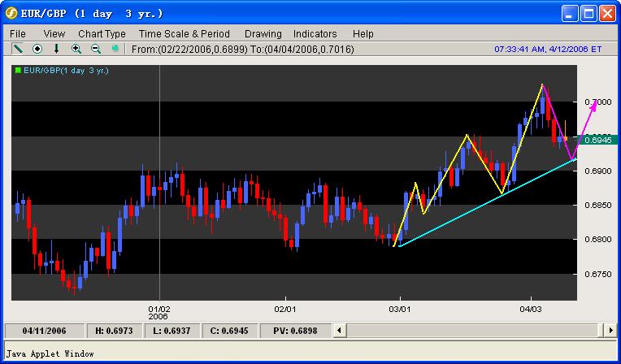This screenshot has width=621, height=364.
Task: Click the 04/03 date axis label
Action: (x=531, y=309)
